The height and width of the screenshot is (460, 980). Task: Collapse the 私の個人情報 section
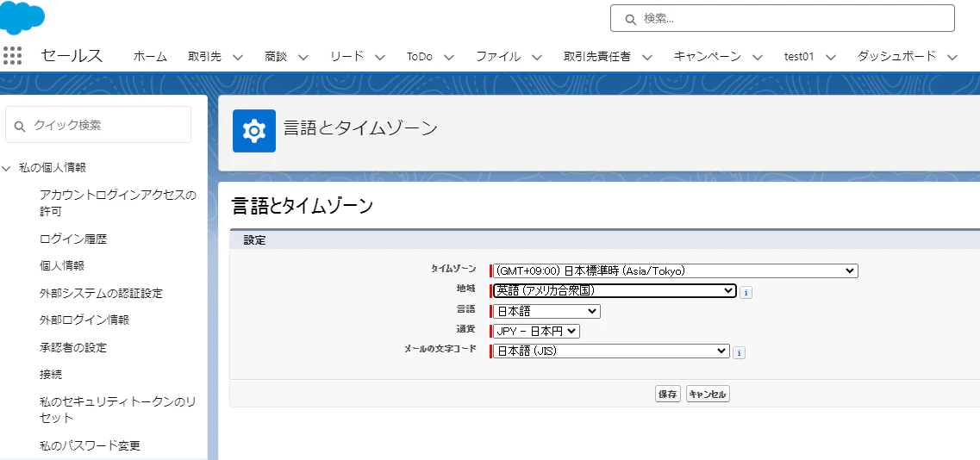pyautogui.click(x=7, y=167)
